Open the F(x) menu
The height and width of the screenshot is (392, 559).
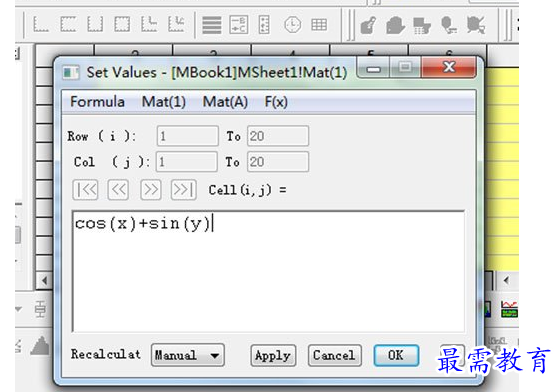click(x=276, y=102)
